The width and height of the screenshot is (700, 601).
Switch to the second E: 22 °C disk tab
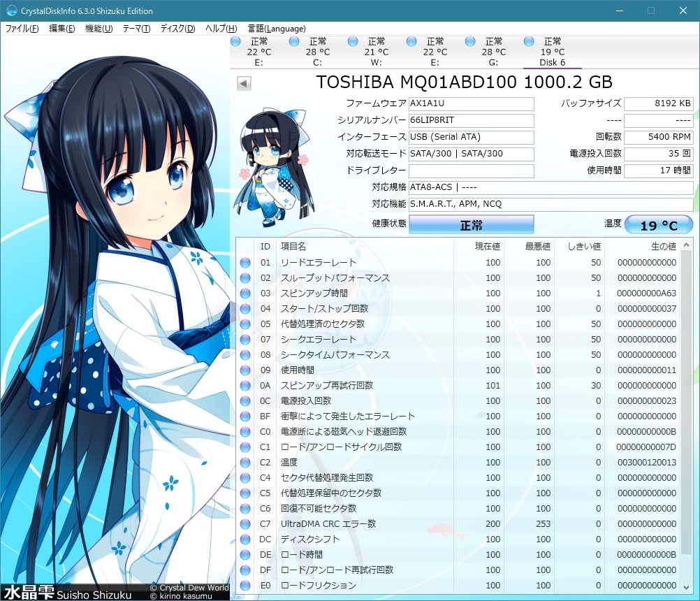point(435,52)
